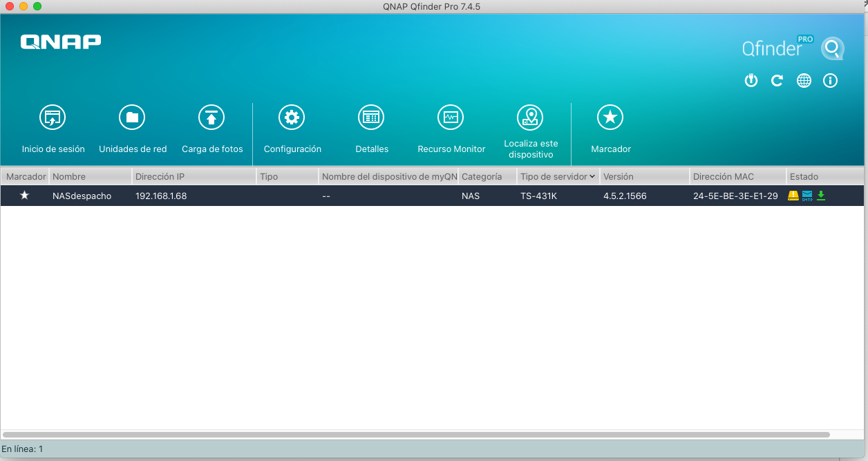Click the Unidades de red folder icon
Viewport: 868px width, 461px height.
(x=132, y=118)
